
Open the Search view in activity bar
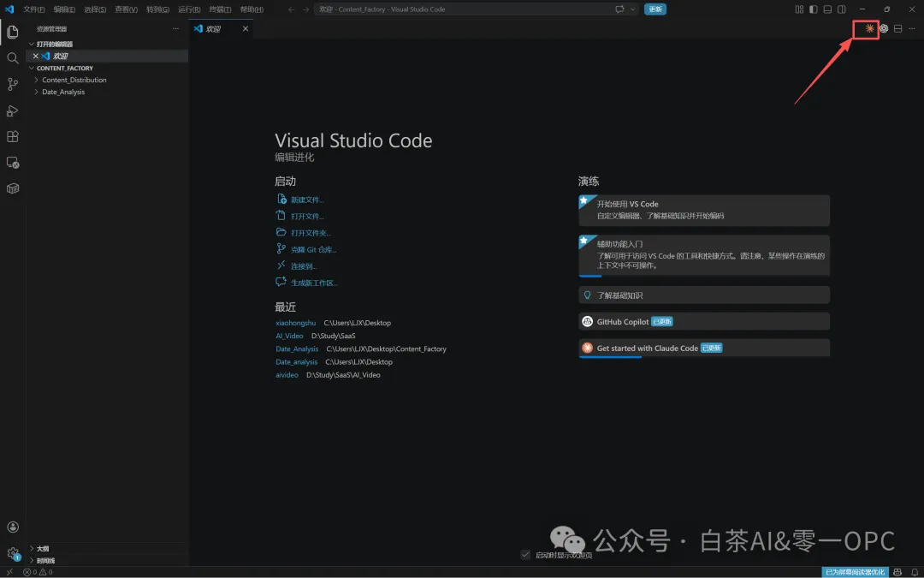[x=12, y=58]
